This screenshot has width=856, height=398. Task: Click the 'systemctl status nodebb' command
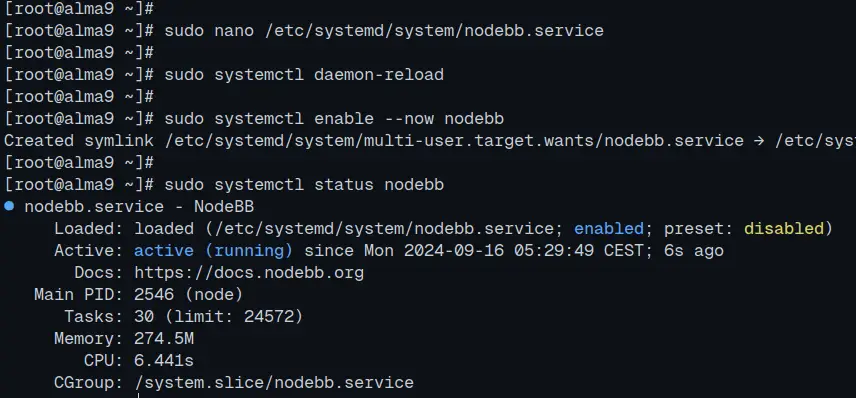pyautogui.click(x=329, y=185)
